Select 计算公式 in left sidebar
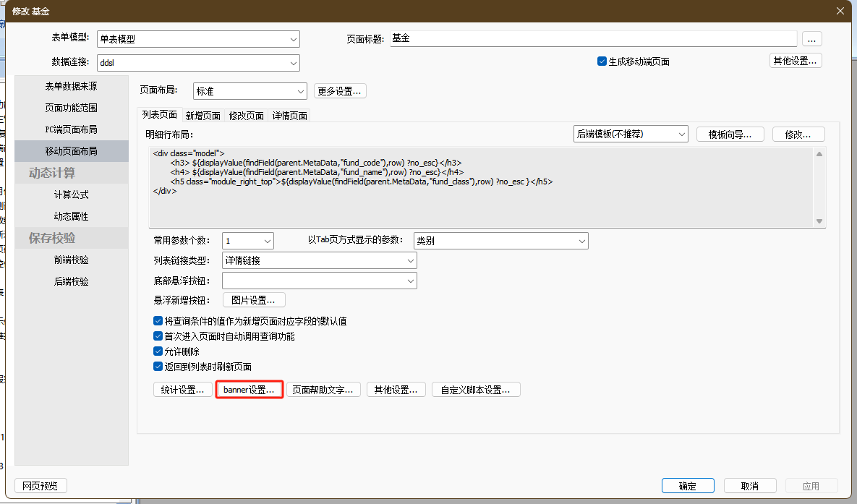 point(71,195)
